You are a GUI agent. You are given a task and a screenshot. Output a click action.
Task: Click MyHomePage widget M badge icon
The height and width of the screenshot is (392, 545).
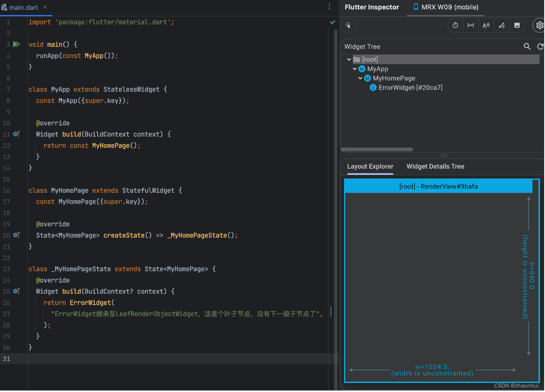(367, 78)
